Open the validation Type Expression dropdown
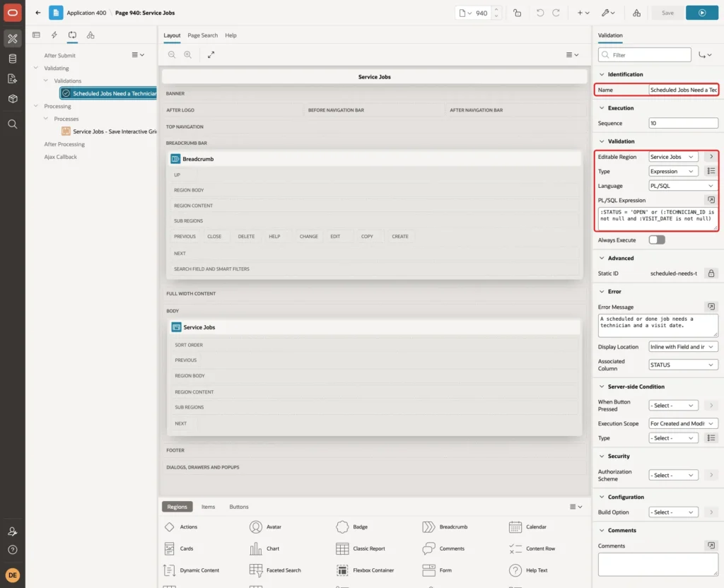The image size is (724, 588). click(673, 171)
